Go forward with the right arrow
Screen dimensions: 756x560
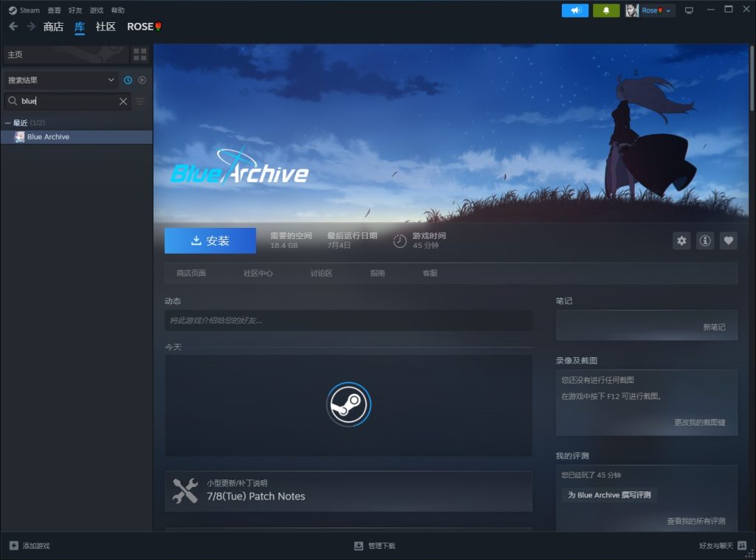tap(31, 27)
